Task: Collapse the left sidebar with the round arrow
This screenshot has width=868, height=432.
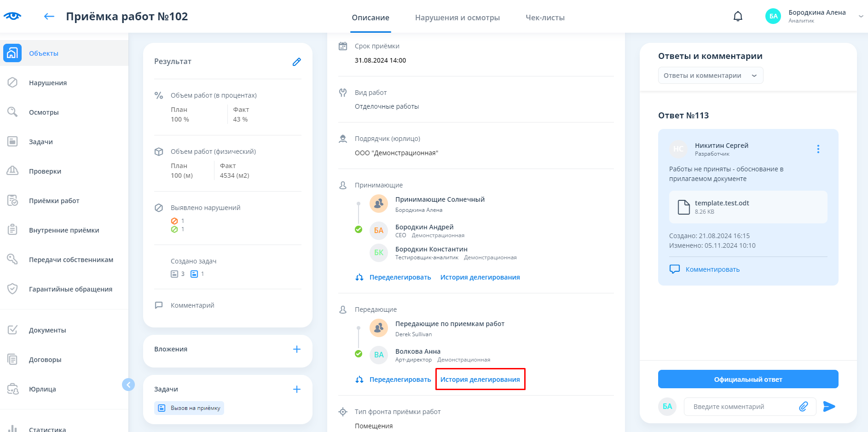Action: point(128,384)
